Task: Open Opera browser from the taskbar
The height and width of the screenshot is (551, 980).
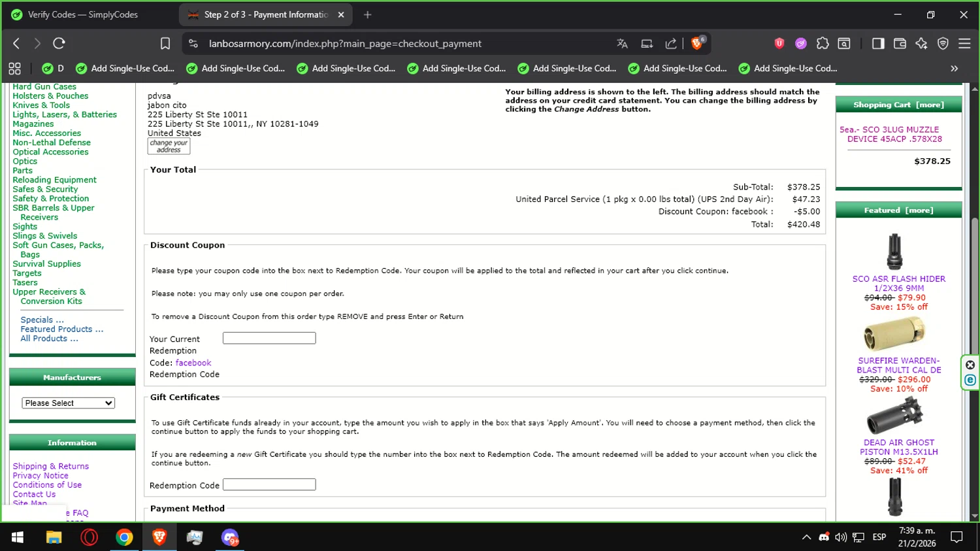Action: click(89, 537)
